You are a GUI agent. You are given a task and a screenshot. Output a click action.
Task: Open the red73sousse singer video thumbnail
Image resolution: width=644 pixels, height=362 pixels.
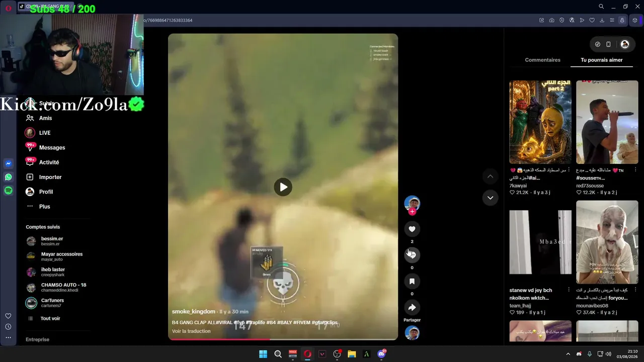(x=607, y=122)
